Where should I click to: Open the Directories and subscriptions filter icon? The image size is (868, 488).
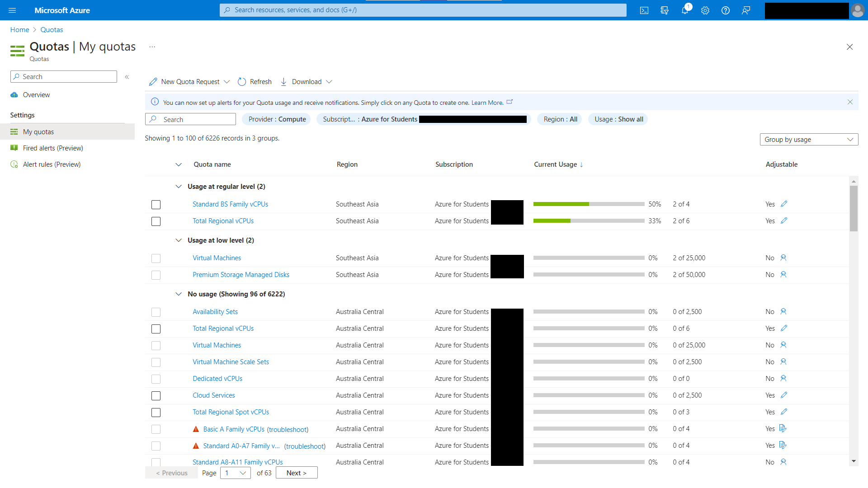point(665,10)
